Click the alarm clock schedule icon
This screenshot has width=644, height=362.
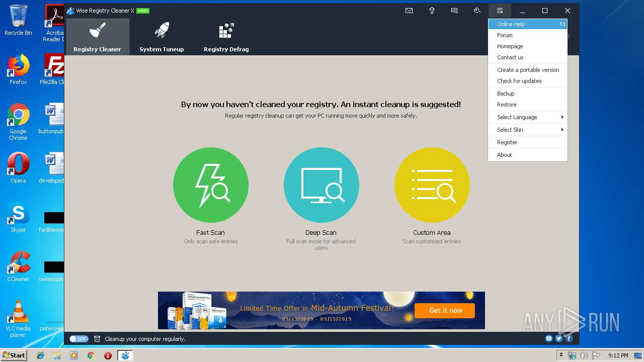[x=97, y=339]
